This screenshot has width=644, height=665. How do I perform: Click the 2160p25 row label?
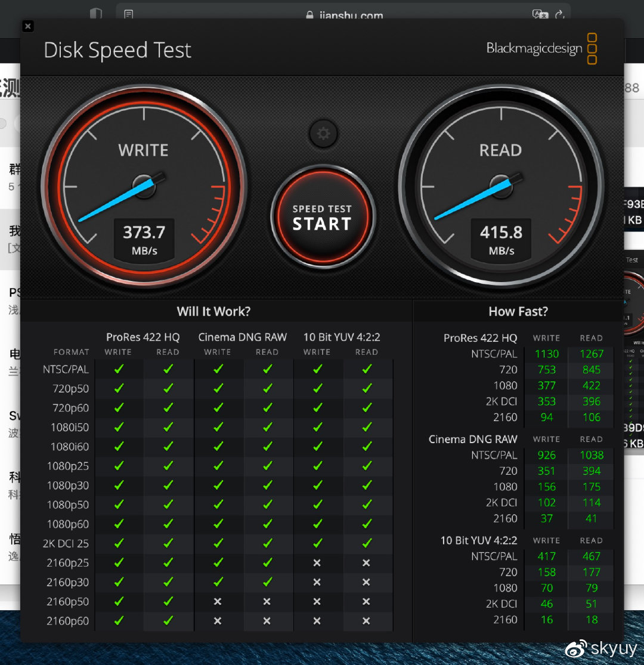(67, 563)
